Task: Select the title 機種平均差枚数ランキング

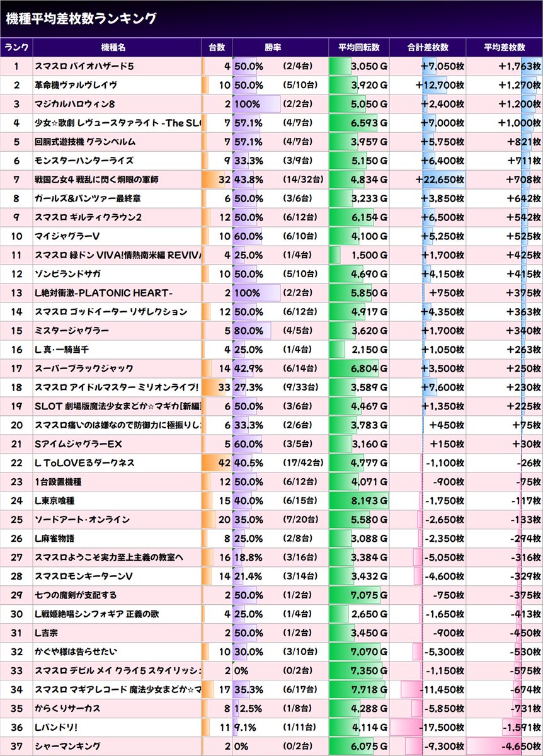Action: coord(81,18)
